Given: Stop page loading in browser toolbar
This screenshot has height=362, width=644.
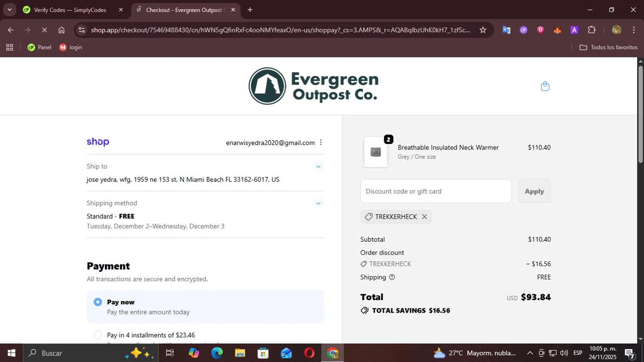Looking at the screenshot, I should click(44, 30).
